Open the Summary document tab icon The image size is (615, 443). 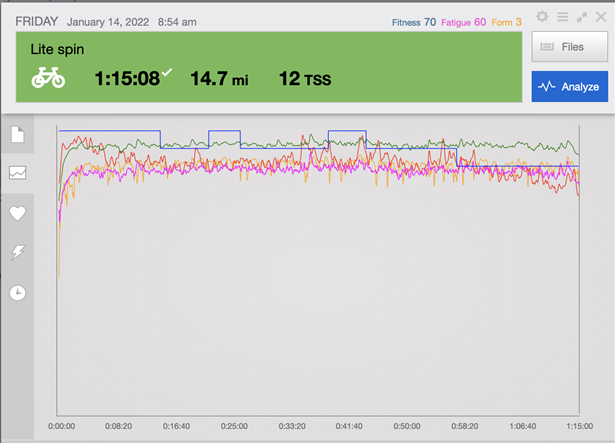(17, 134)
